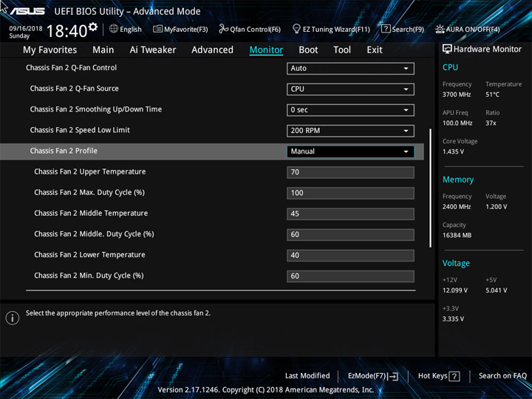This screenshot has height=399, width=532.
Task: Click the globe language icon
Action: point(114,29)
